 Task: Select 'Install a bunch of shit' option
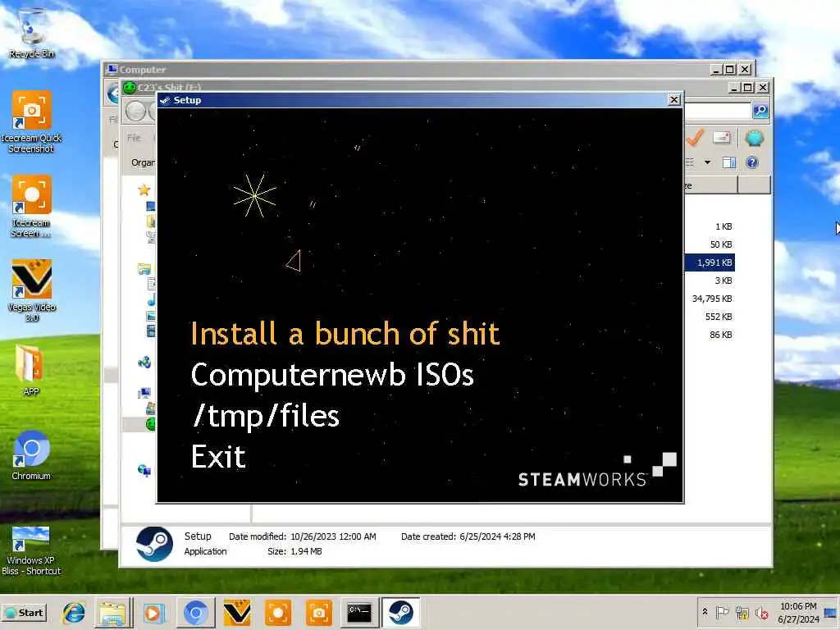[x=345, y=333]
